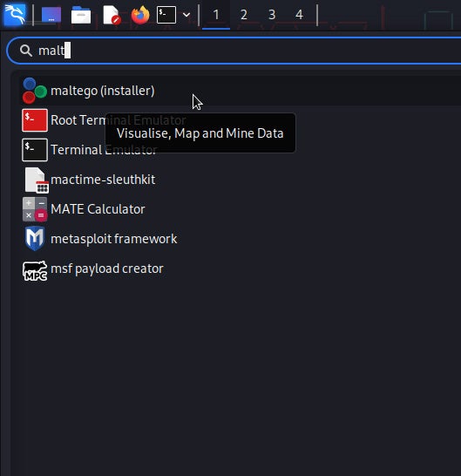461x476 pixels.
Task: Open Root Terminal Emulator red icon
Action: 35,120
